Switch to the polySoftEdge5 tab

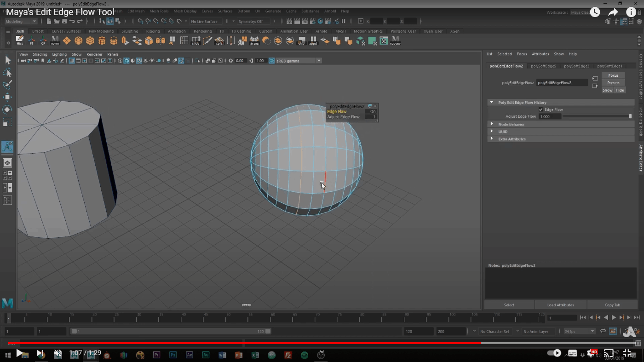[543, 66]
